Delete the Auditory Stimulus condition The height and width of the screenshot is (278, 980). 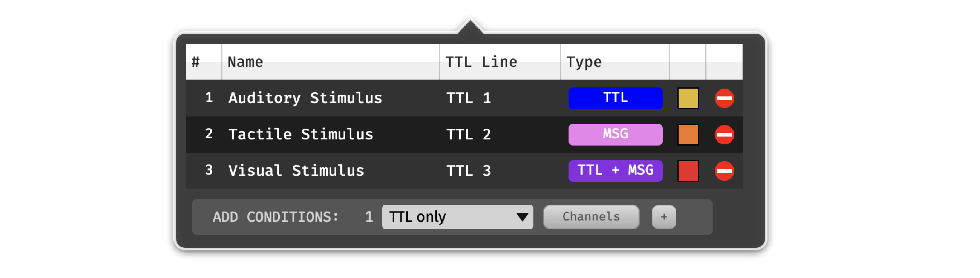(724, 98)
